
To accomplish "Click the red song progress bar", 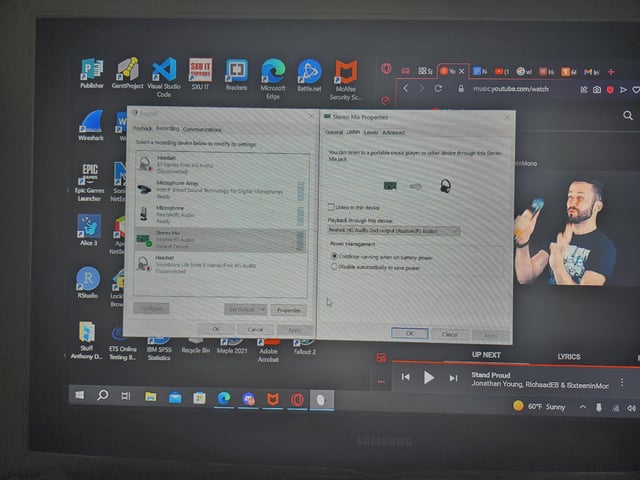I will 516,363.
